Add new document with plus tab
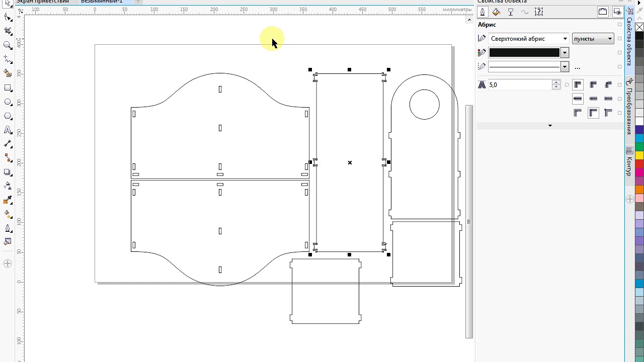 [138, 2]
